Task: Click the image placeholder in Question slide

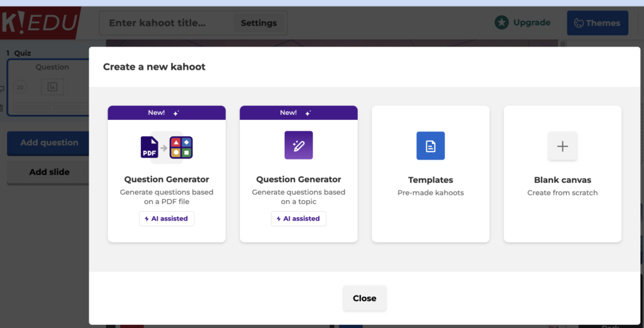Action: pyautogui.click(x=52, y=87)
